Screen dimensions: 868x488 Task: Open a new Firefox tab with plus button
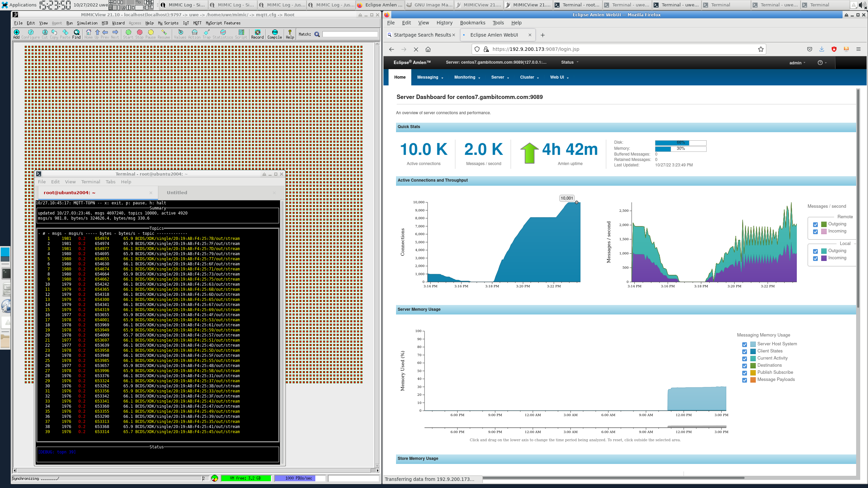coord(542,35)
